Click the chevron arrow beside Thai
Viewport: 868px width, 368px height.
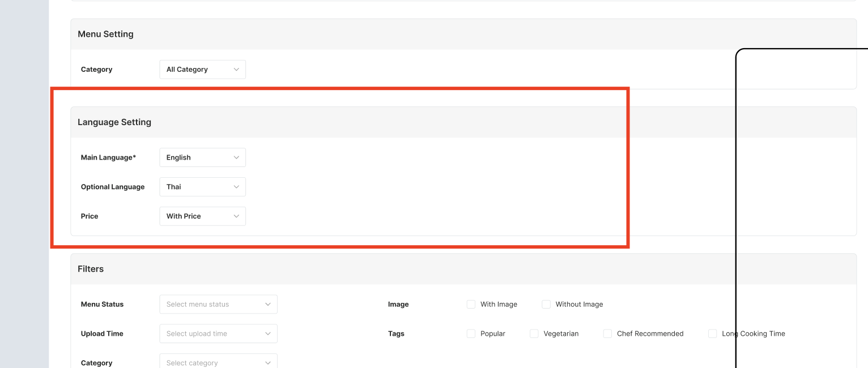pyautogui.click(x=236, y=187)
